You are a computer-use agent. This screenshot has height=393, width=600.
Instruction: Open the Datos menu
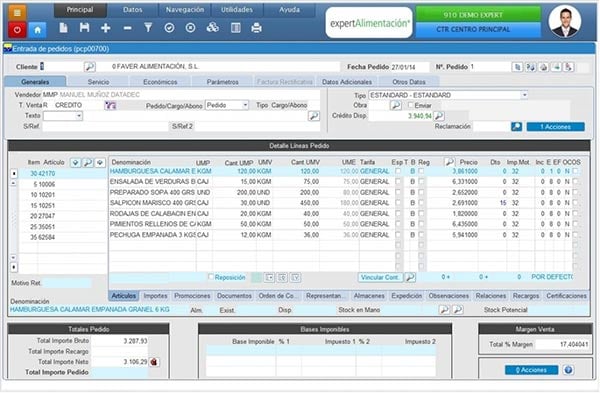(x=132, y=10)
